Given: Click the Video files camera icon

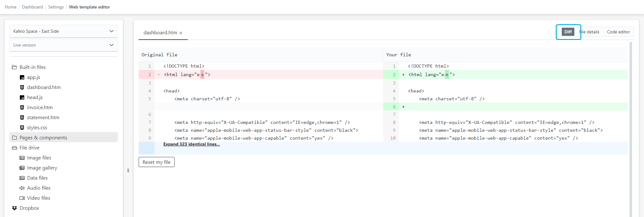Looking at the screenshot, I should 22,198.
